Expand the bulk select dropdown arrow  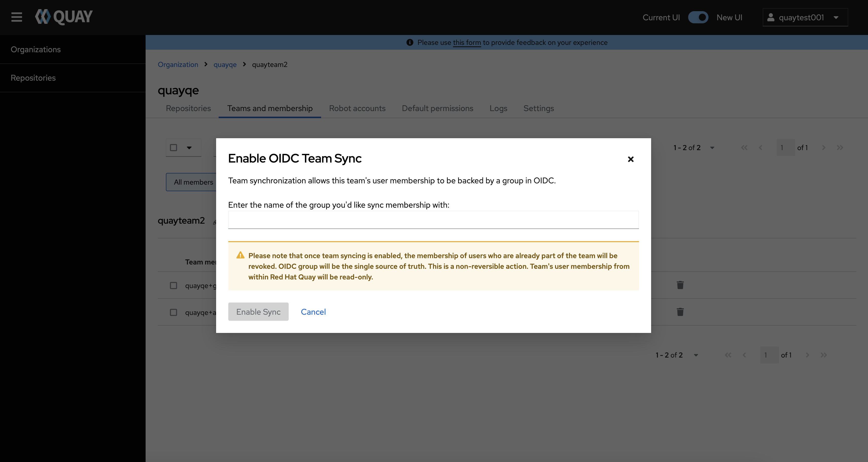coord(189,148)
